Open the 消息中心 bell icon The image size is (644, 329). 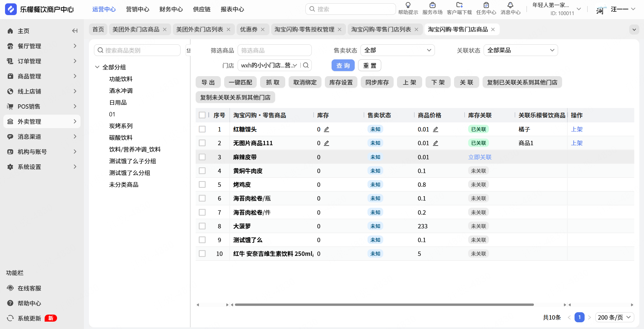[510, 5]
